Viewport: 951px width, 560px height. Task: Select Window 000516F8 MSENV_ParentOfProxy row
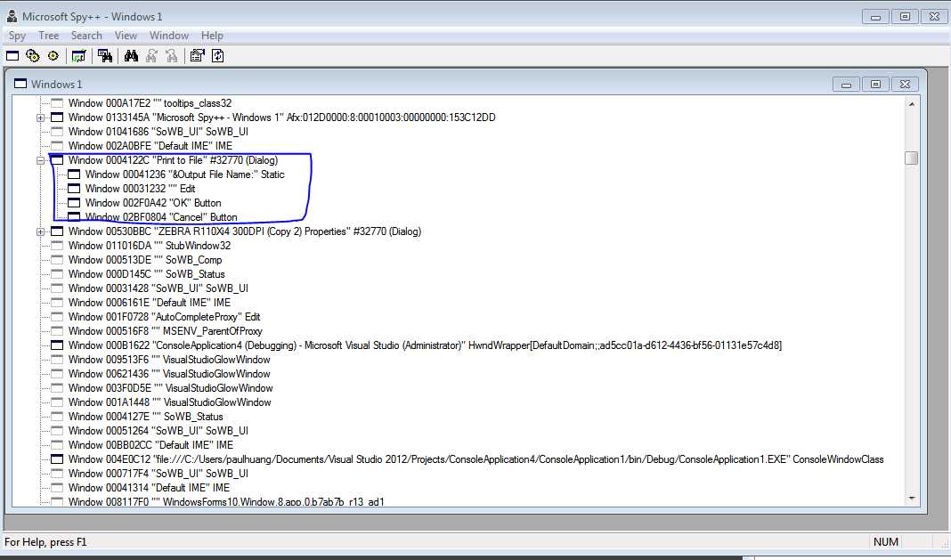tap(165, 331)
